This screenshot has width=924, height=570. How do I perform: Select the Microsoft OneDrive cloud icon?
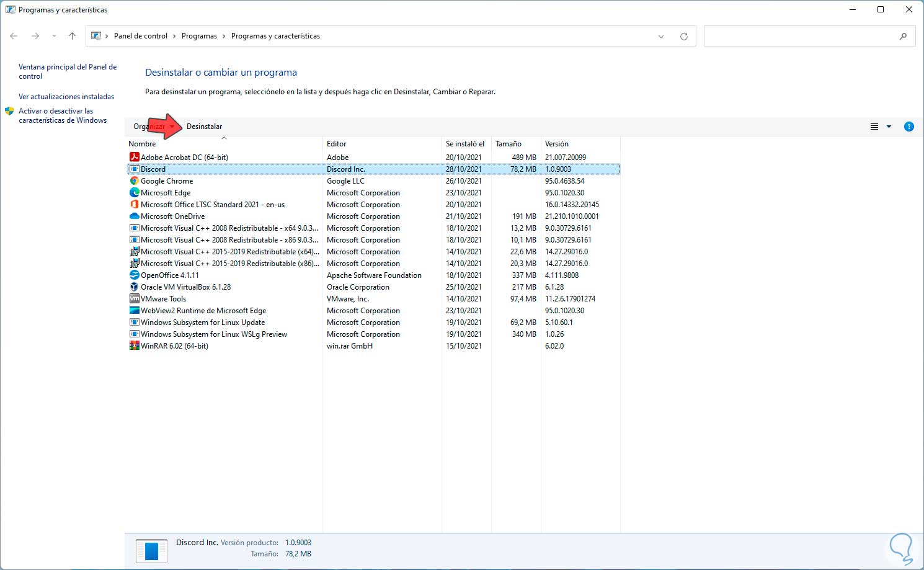coord(134,216)
